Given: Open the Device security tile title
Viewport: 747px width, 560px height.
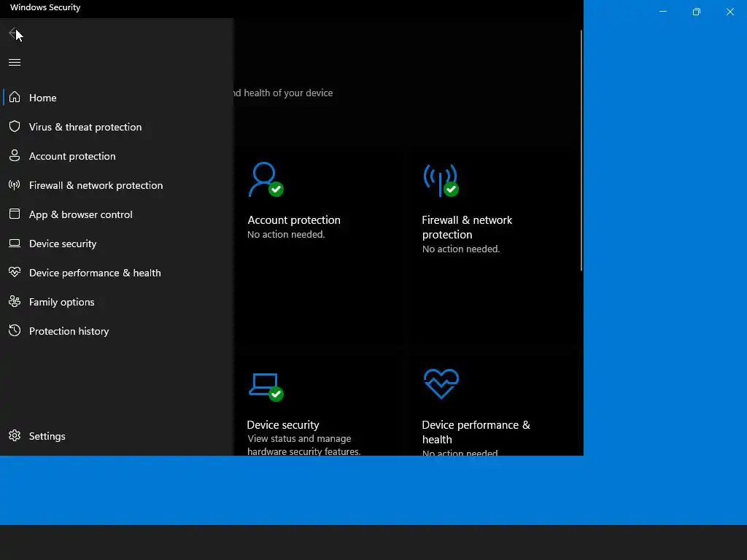Looking at the screenshot, I should click(x=283, y=425).
